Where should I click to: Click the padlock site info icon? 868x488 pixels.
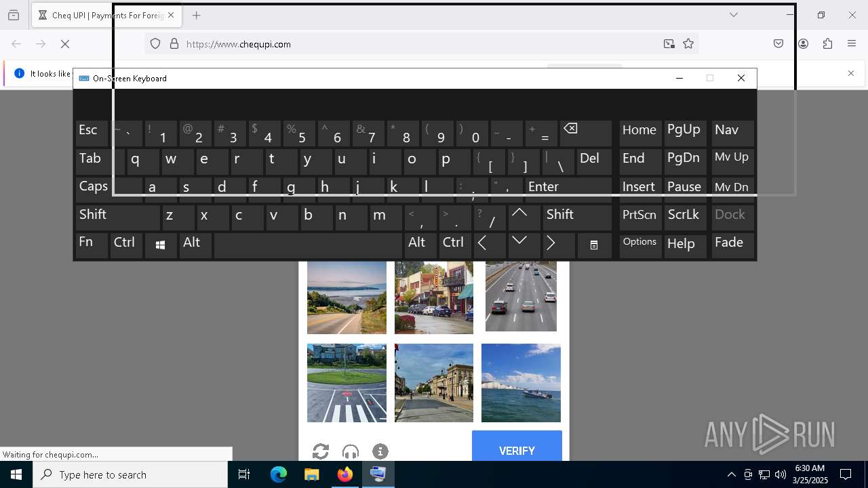point(174,44)
